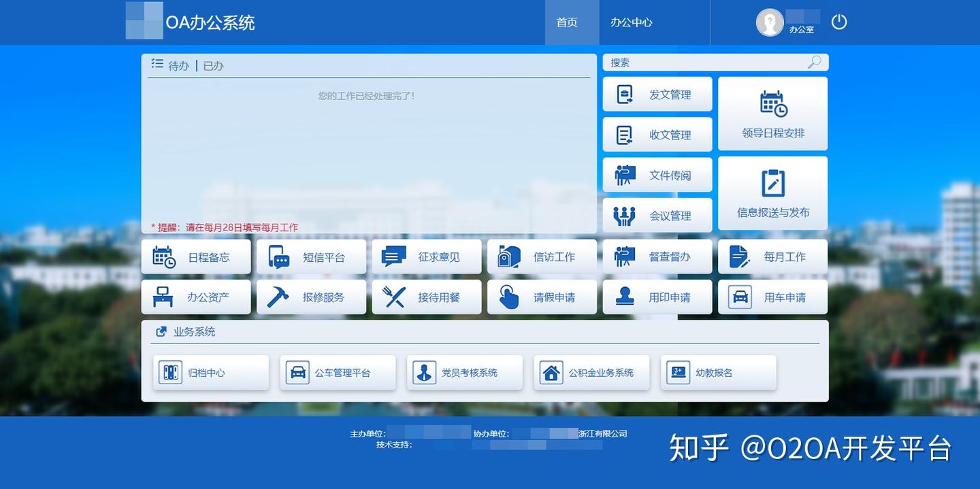
Task: Open the 公车管理平台 business system
Action: tap(338, 372)
